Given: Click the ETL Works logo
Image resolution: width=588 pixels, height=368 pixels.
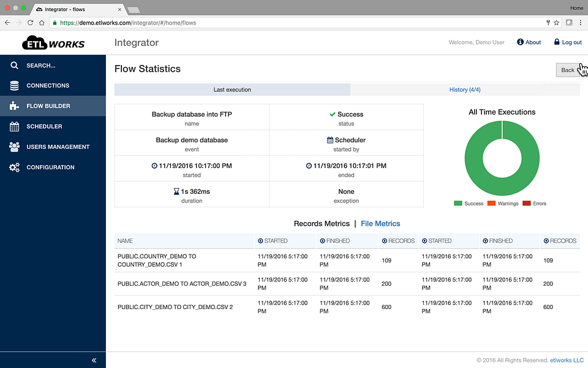Looking at the screenshot, I should click(53, 43).
